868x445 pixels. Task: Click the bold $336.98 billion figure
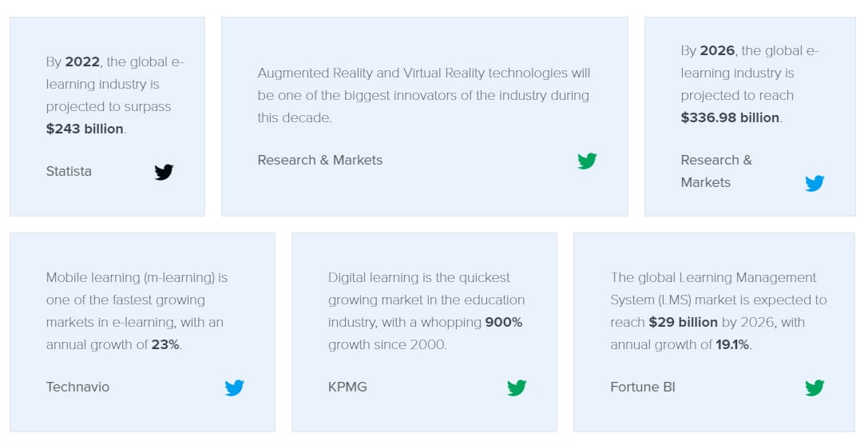(730, 117)
